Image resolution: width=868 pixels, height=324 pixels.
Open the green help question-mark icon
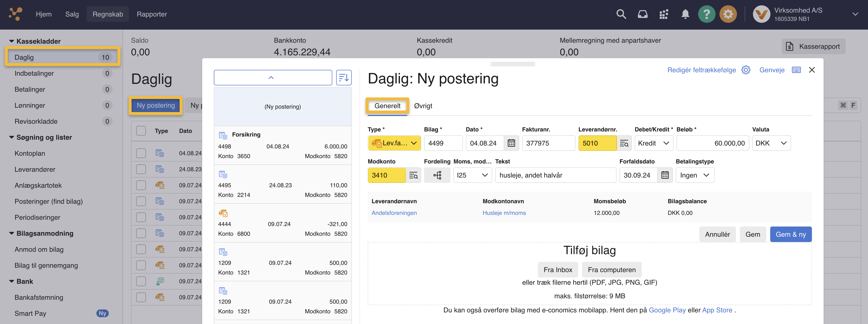click(x=707, y=14)
